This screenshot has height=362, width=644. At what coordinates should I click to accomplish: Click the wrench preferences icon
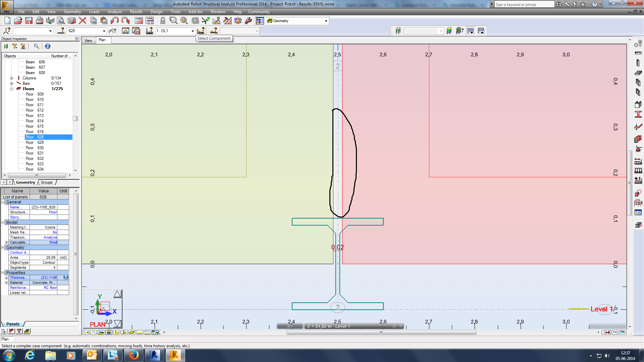[x=249, y=21]
